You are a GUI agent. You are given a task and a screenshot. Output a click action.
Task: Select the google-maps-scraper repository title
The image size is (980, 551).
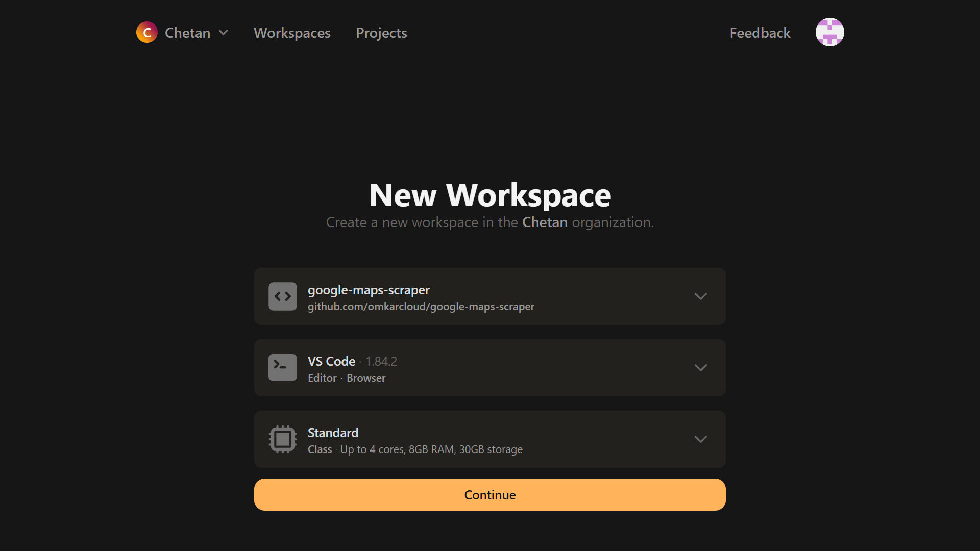tap(369, 290)
